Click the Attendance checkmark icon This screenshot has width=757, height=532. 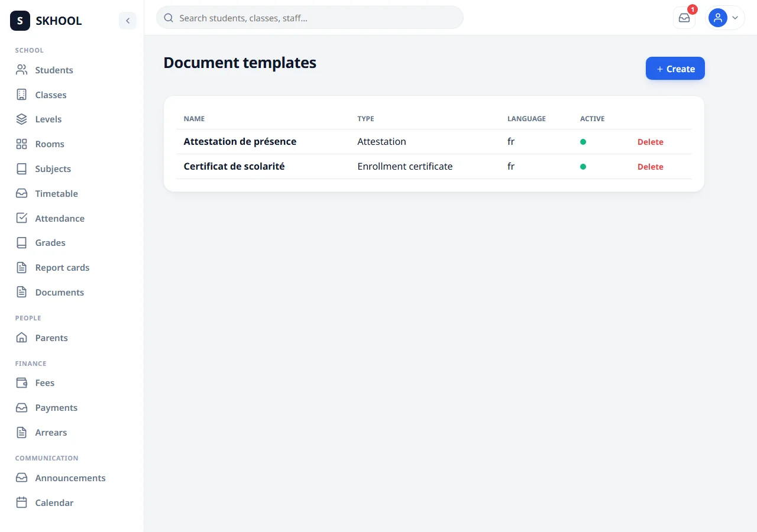tap(22, 218)
